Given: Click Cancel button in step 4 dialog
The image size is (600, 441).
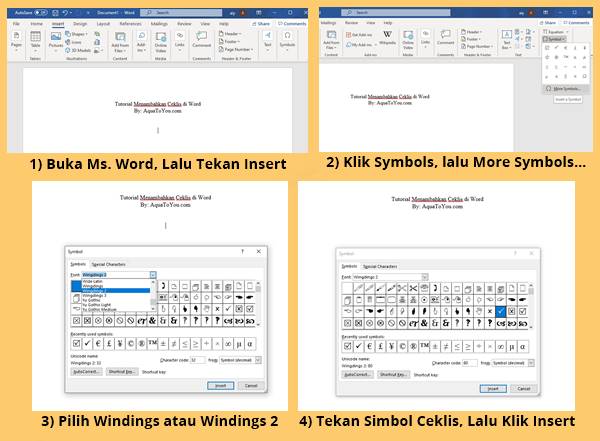Looking at the screenshot, I should (x=524, y=389).
